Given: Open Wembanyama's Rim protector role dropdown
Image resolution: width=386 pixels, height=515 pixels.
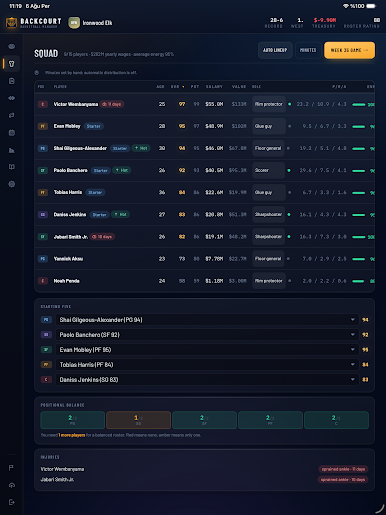Looking at the screenshot, I should tap(269, 104).
